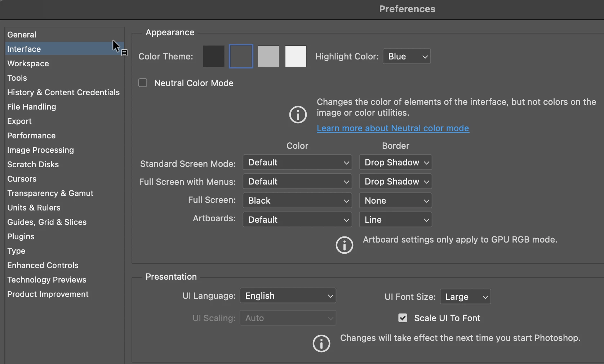This screenshot has width=604, height=364.
Task: Click the Artboard settings info icon
Action: pyautogui.click(x=345, y=245)
